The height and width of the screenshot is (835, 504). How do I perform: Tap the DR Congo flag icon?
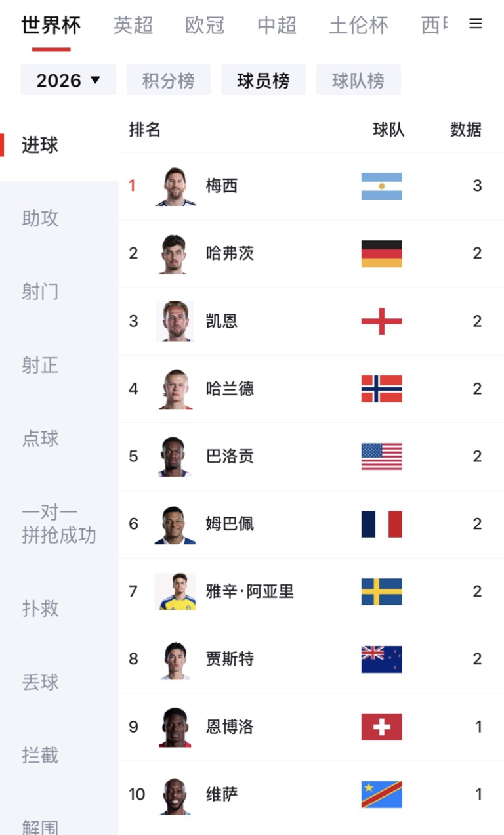(381, 794)
